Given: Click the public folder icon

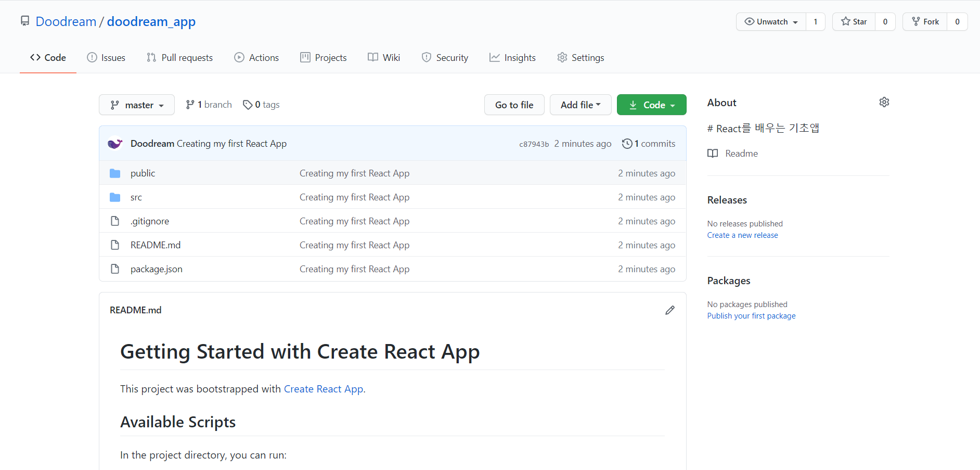Looking at the screenshot, I should tap(115, 173).
